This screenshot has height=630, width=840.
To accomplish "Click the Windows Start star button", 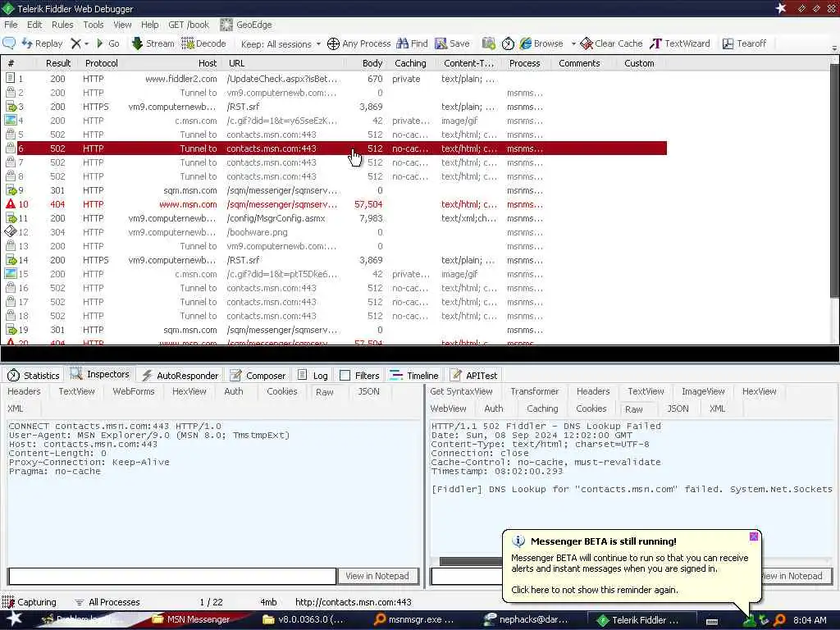I will [x=14, y=619].
